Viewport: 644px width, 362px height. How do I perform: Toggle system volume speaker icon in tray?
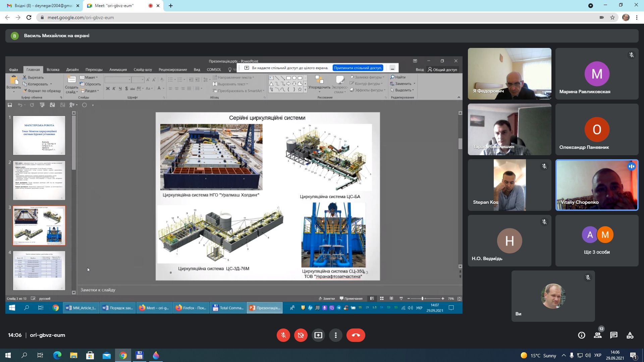click(x=588, y=355)
